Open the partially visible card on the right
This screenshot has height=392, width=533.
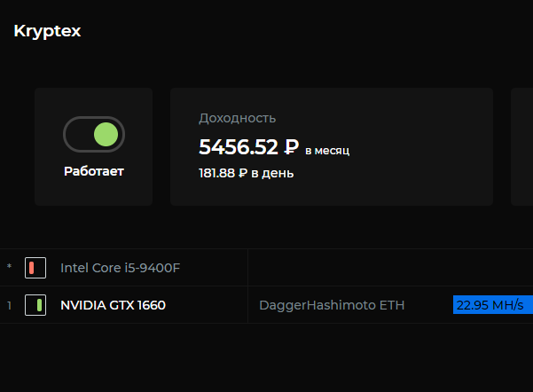pyautogui.click(x=521, y=146)
